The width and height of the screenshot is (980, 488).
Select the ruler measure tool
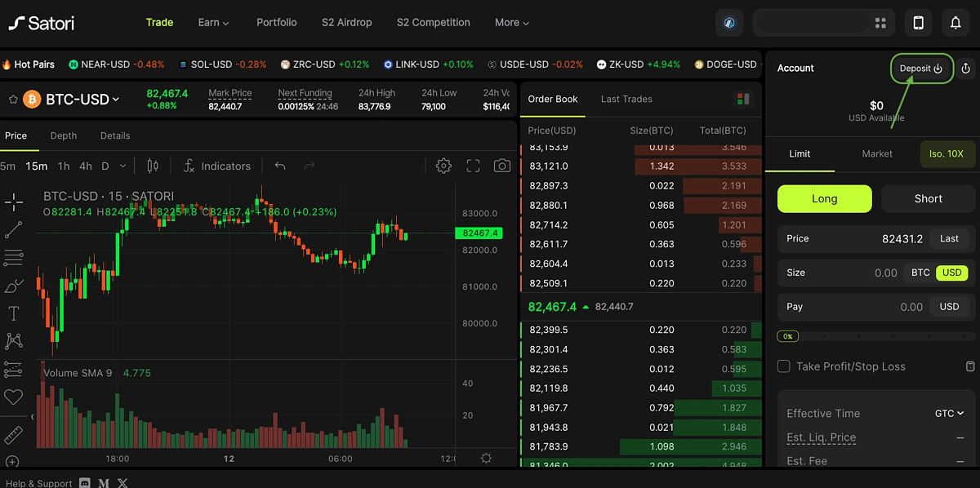pyautogui.click(x=13, y=434)
